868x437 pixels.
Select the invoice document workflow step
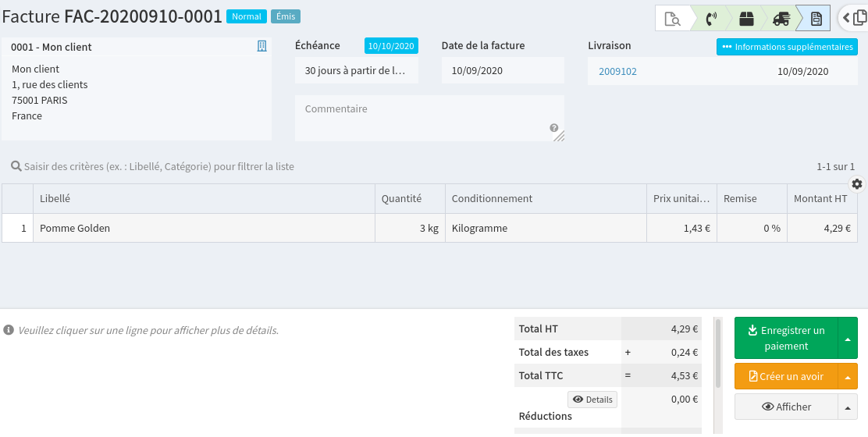pyautogui.click(x=816, y=18)
